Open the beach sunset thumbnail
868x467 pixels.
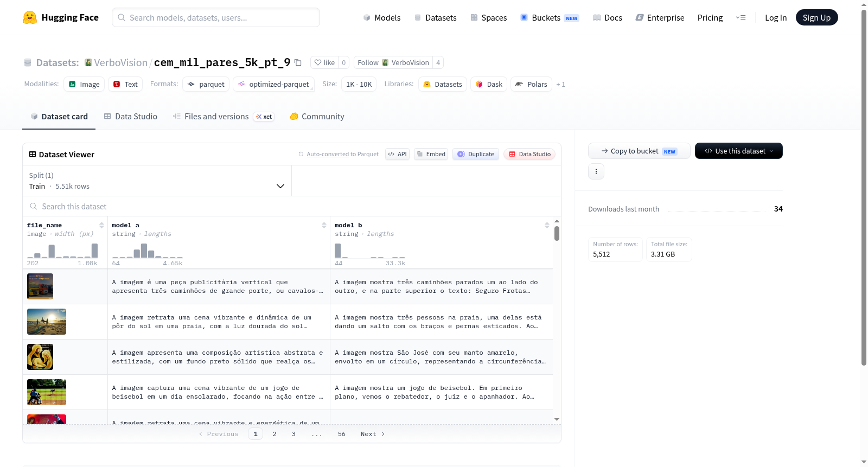(47, 322)
